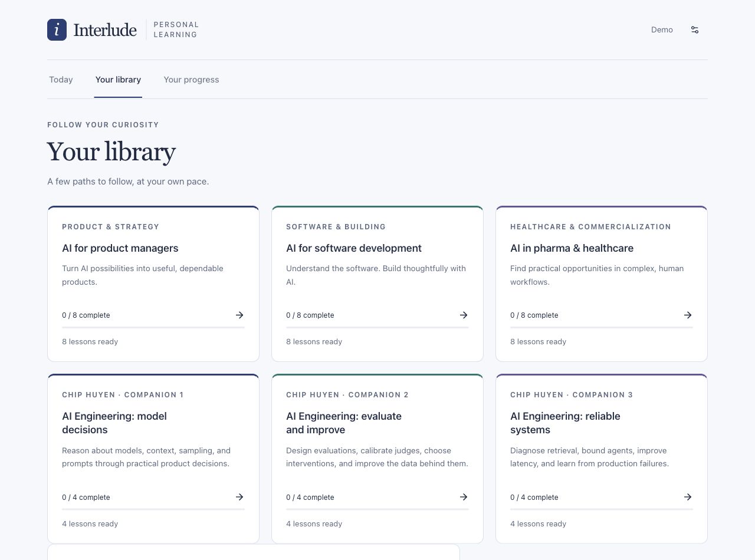Go to the Your progress tab
Screen dimensions: 755x560
point(191,80)
